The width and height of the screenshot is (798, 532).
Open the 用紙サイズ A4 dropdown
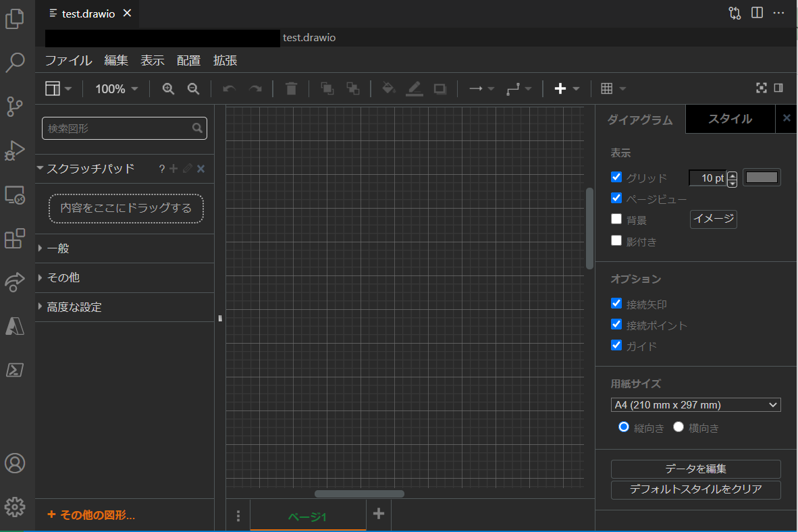tap(695, 404)
